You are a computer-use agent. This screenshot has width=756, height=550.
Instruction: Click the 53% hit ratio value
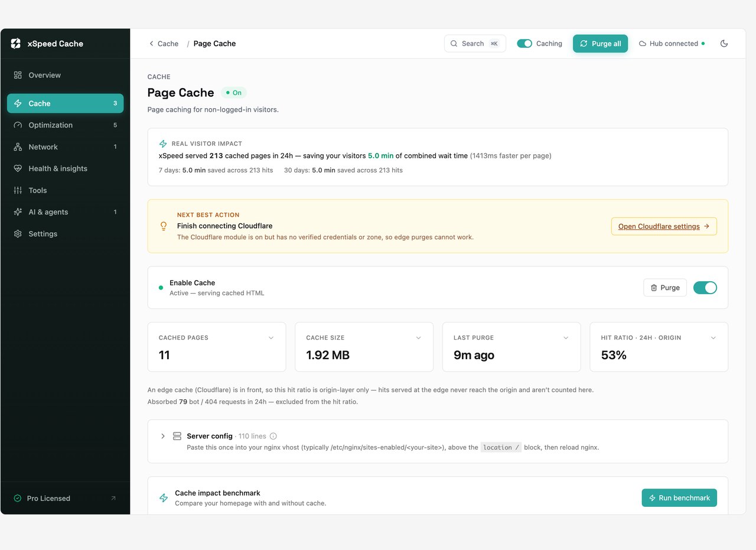coord(614,355)
